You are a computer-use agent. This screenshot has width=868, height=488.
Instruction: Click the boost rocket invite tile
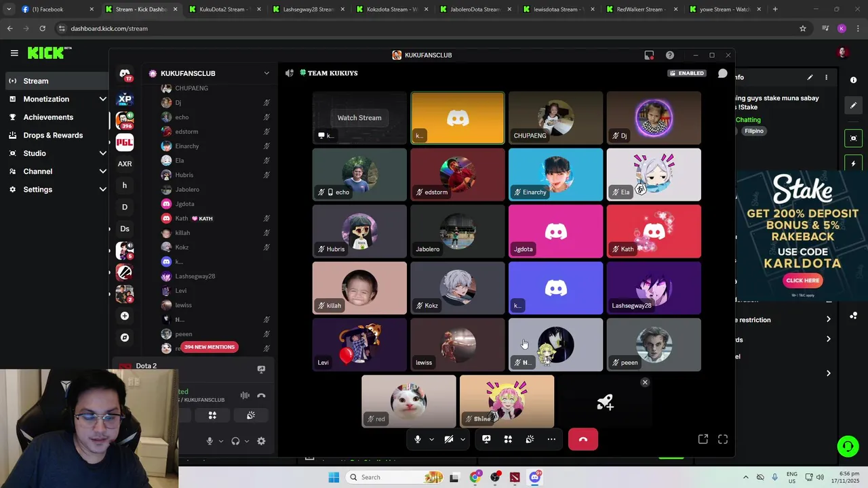click(605, 403)
